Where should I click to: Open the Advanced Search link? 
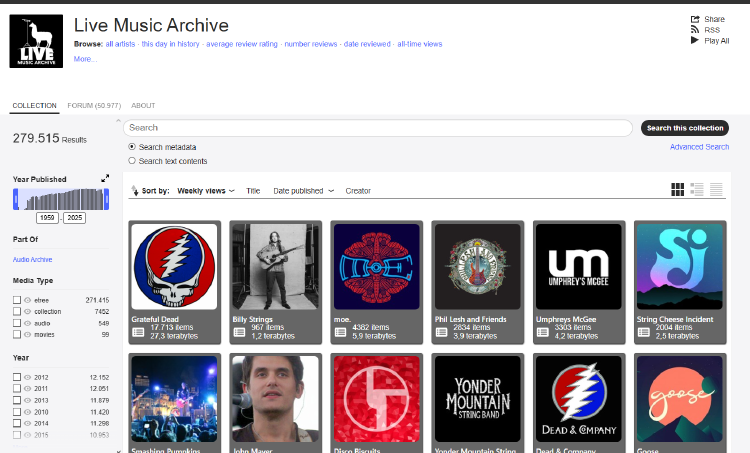click(x=699, y=147)
